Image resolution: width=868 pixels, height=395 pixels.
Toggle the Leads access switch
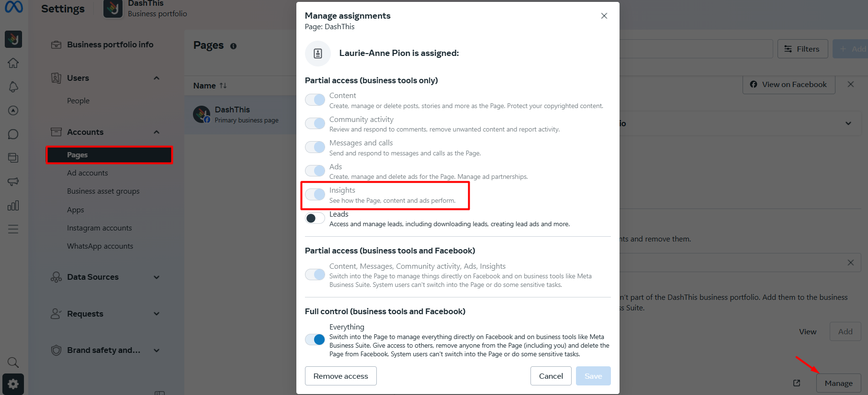(x=315, y=219)
